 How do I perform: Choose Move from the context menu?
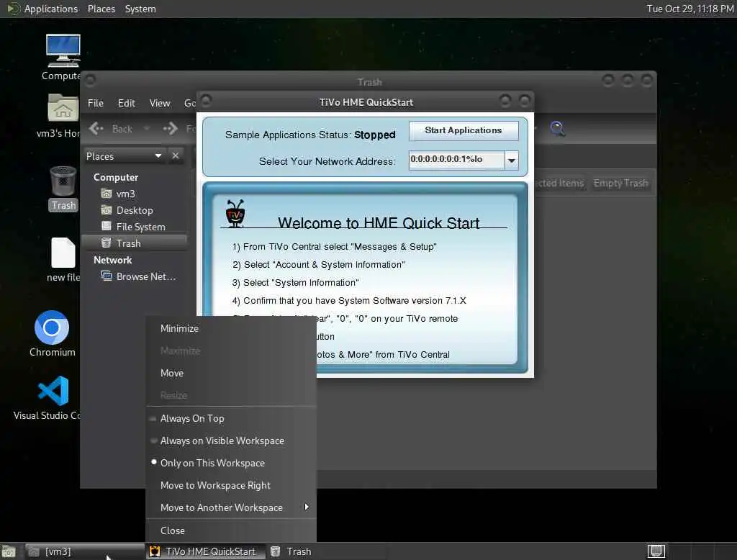coord(231,374)
